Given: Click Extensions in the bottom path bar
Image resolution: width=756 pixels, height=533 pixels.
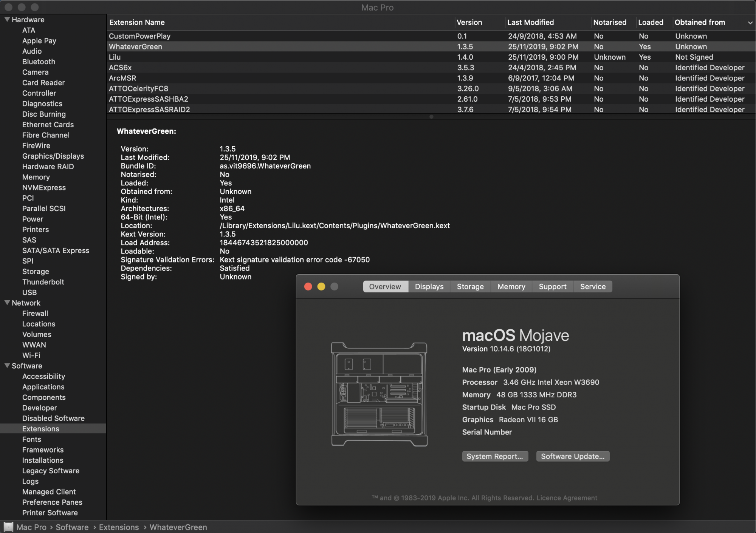Looking at the screenshot, I should coord(119,527).
